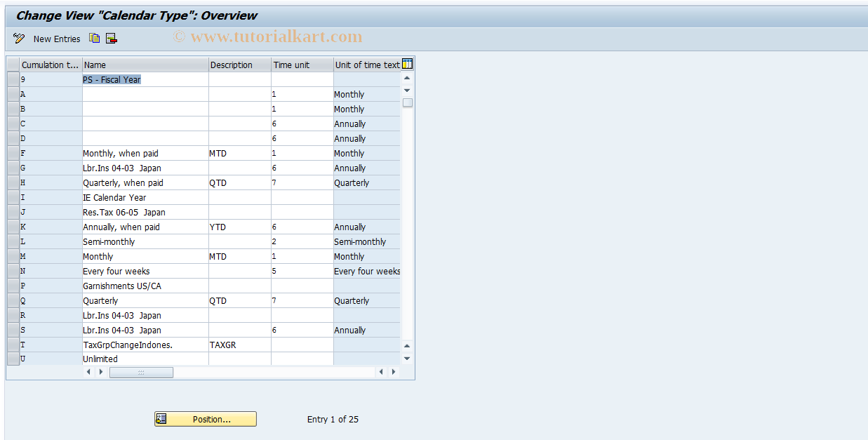Click the Delete entry icon
The image size is (868, 440).
(x=112, y=39)
